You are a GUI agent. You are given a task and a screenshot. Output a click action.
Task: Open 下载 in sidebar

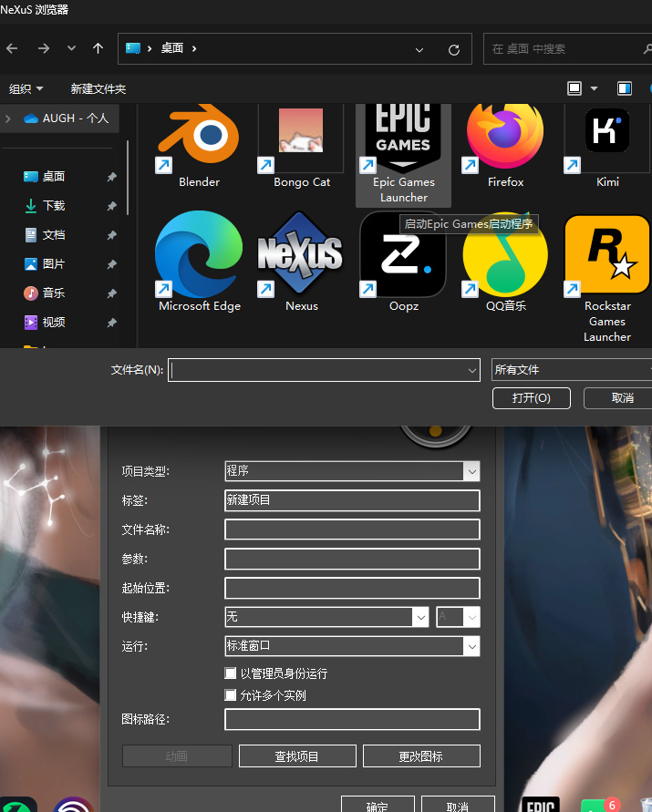[45, 206]
